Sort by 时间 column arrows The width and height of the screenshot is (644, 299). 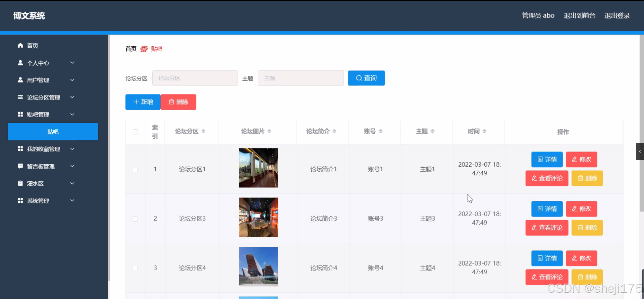[x=484, y=131]
